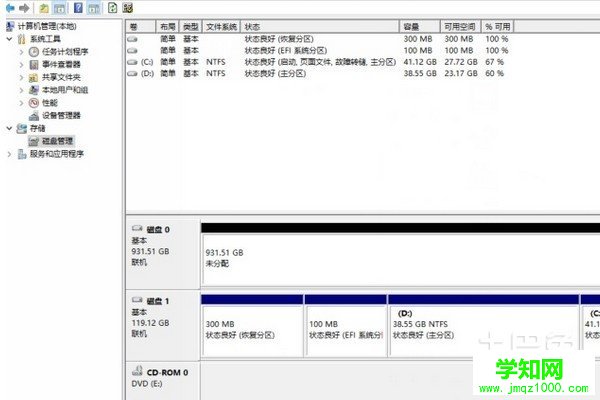Select the 计算机管理(本地) root node icon
Viewport: 600px width, 400px height.
11,26
